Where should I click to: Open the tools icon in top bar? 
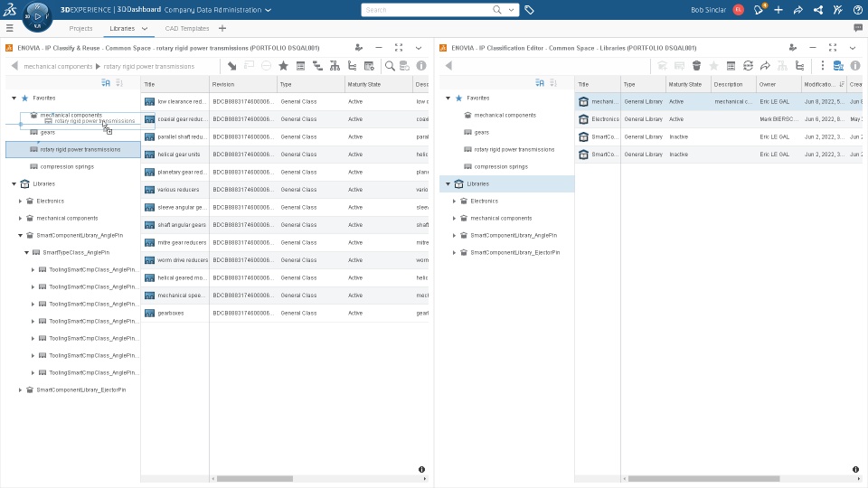click(x=838, y=9)
